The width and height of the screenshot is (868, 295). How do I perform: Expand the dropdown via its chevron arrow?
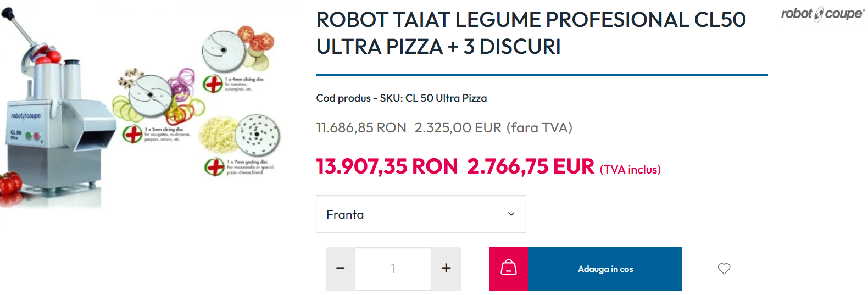pyautogui.click(x=511, y=214)
